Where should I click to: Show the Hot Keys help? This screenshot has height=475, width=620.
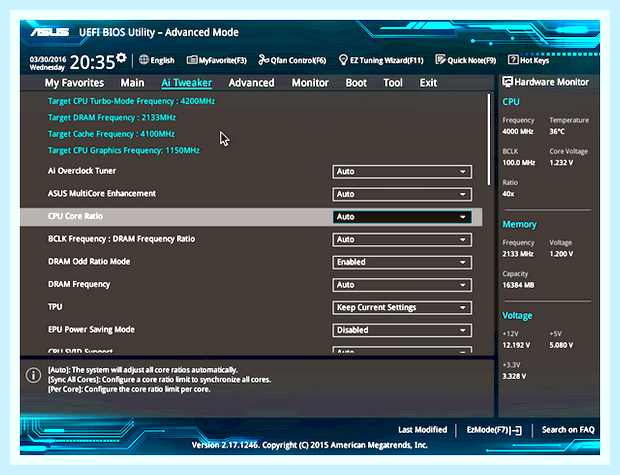(528, 60)
